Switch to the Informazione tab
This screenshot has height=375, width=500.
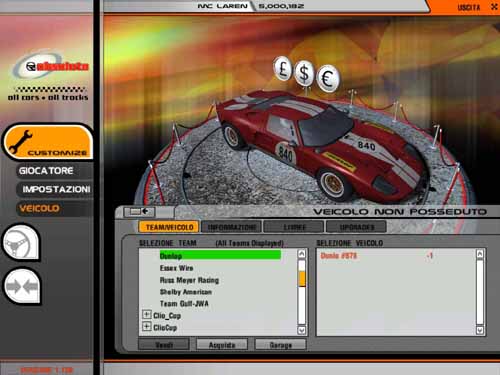coord(232,227)
